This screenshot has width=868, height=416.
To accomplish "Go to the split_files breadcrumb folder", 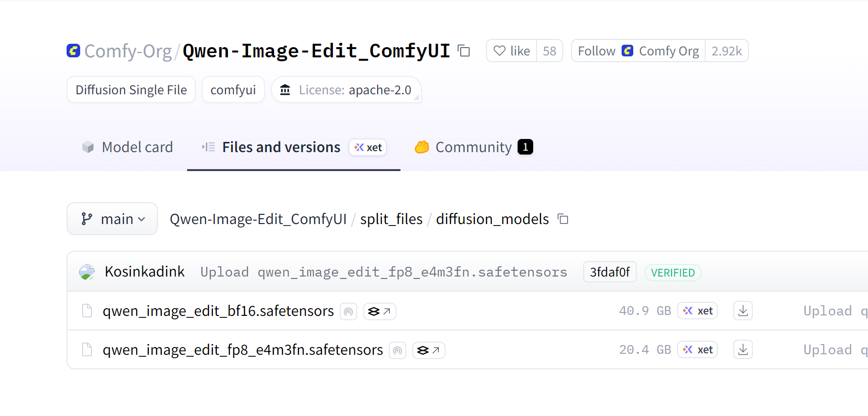I will [391, 219].
